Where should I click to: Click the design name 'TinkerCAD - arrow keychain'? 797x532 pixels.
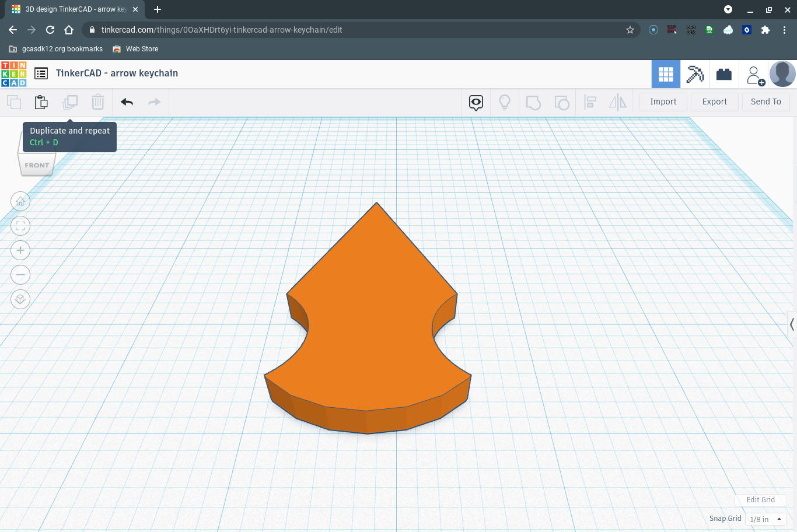[117, 73]
